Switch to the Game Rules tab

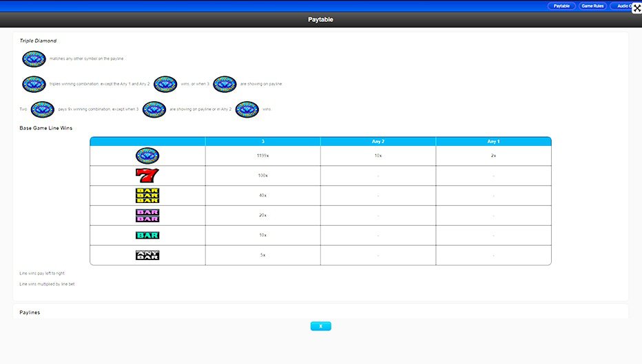[x=592, y=6]
